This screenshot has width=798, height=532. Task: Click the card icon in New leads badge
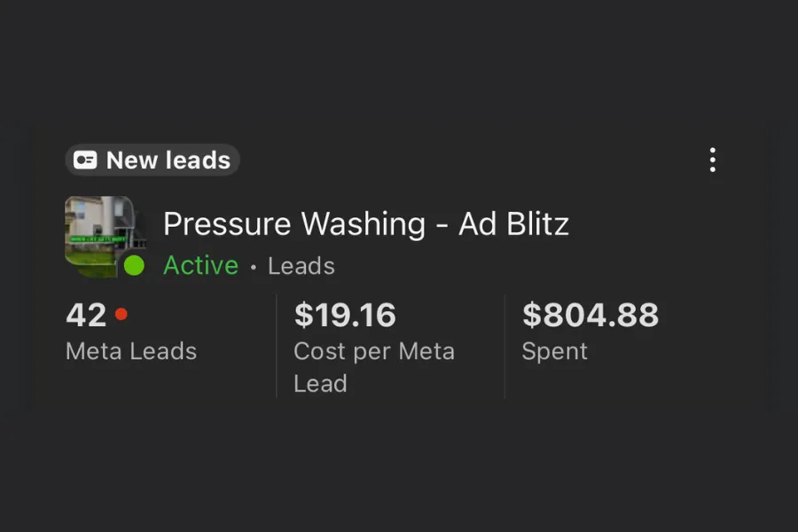85,160
